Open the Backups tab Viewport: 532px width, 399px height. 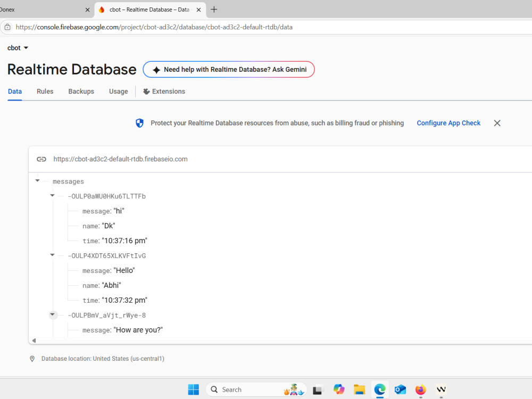click(x=81, y=92)
